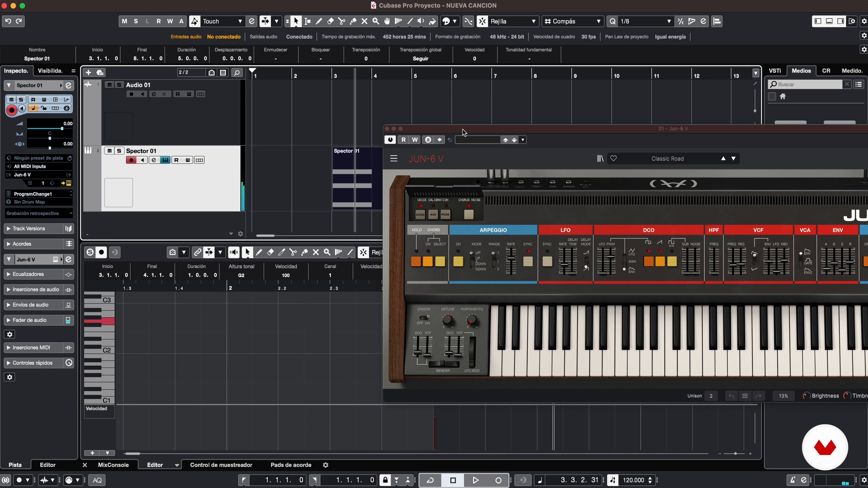Toggle transport Cycle loop button
Viewport: 868px width, 488px height.
click(430, 480)
